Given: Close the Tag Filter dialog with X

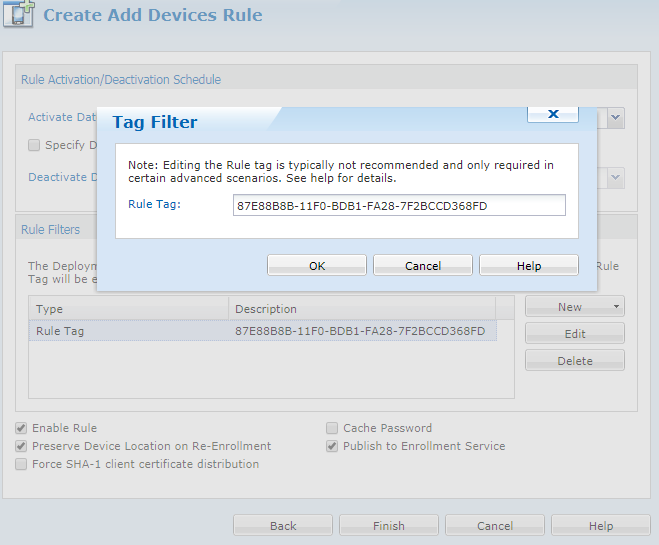Looking at the screenshot, I should point(553,115).
